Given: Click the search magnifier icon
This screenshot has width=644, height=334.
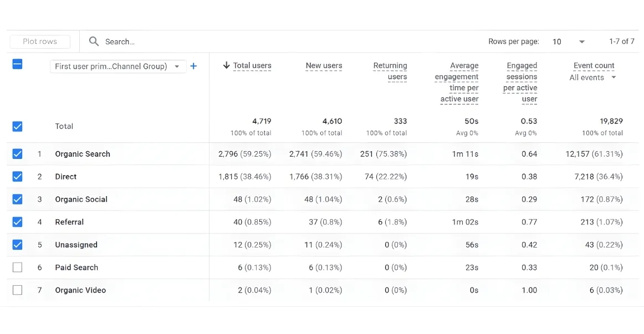Looking at the screenshot, I should 94,42.
